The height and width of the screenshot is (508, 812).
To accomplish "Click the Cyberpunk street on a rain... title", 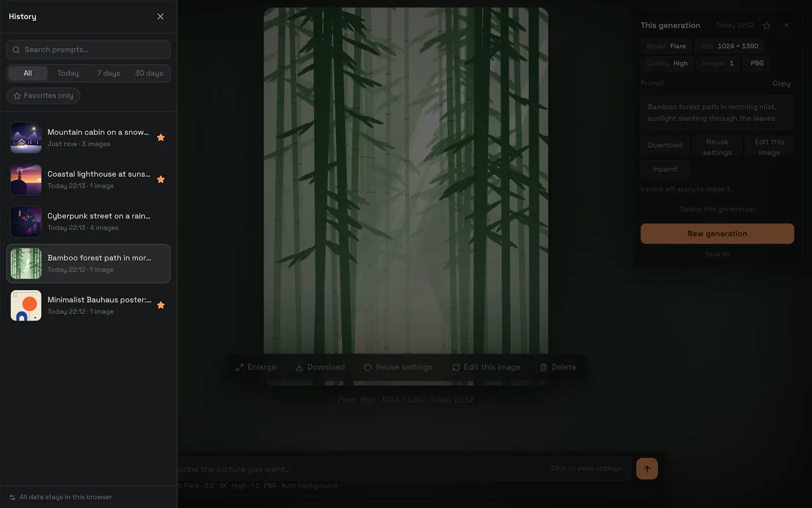I will pos(99,216).
